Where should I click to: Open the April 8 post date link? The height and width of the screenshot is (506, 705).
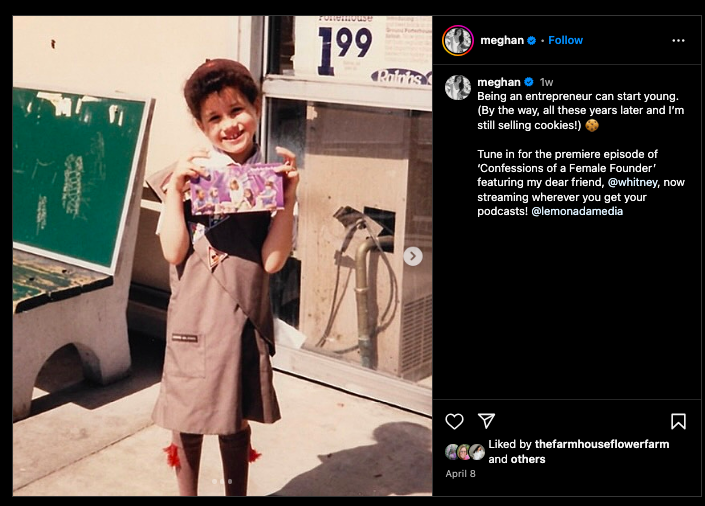460,474
